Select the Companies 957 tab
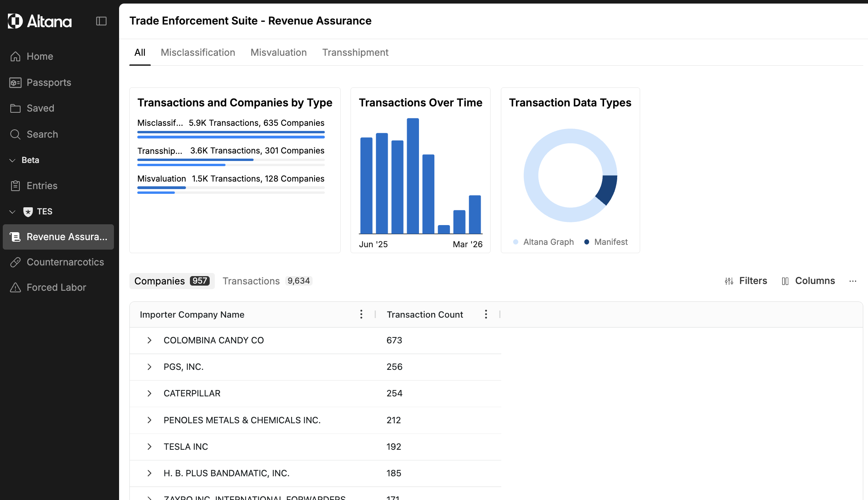Screen dimensions: 868x500 click(x=172, y=281)
